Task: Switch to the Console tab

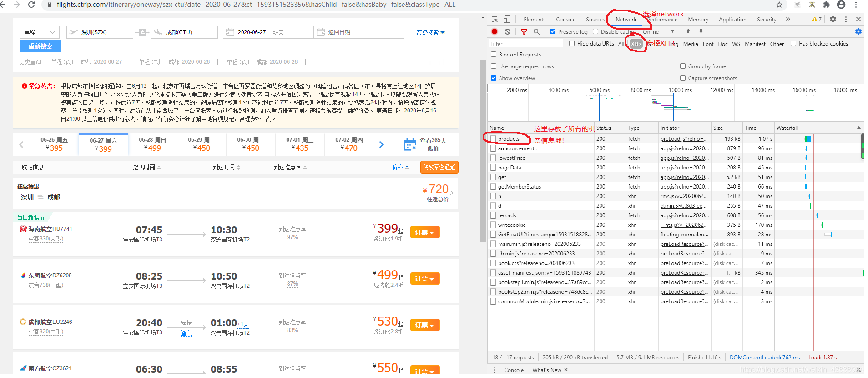Action: tap(565, 20)
